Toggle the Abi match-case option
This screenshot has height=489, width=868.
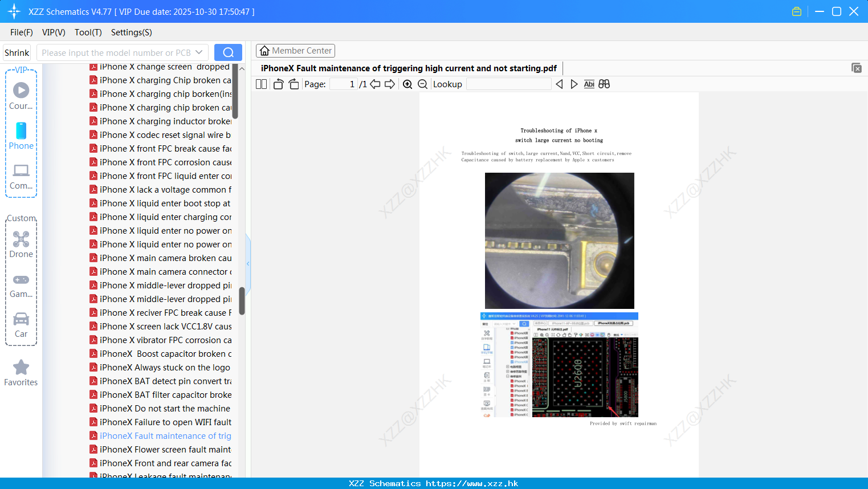[x=589, y=84]
